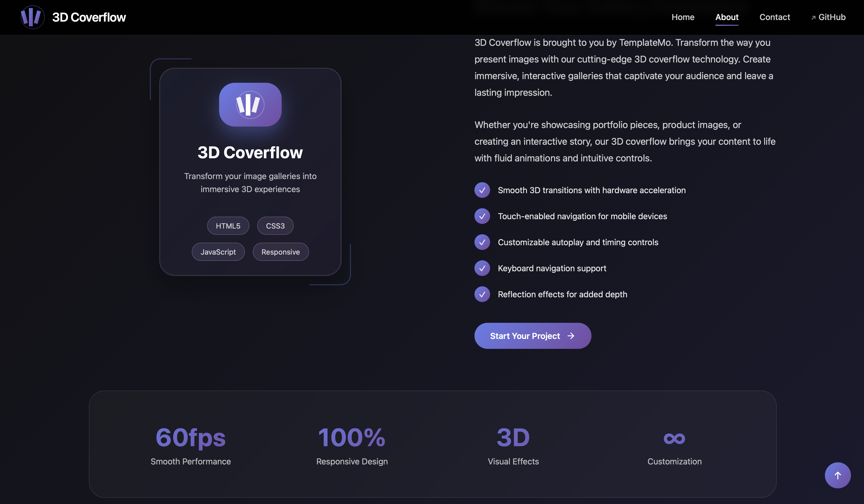Click the 3D Coverflow logo icon in navbar
The width and height of the screenshot is (864, 504).
tap(33, 17)
